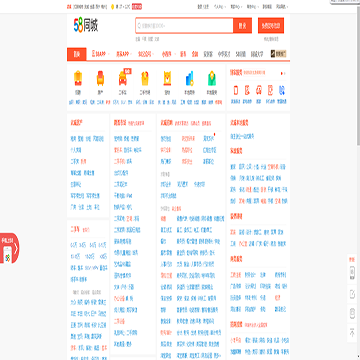This screenshot has height=360, width=360.
Task: Click the page's vertical scrollbar thumb
Action: 358,75
